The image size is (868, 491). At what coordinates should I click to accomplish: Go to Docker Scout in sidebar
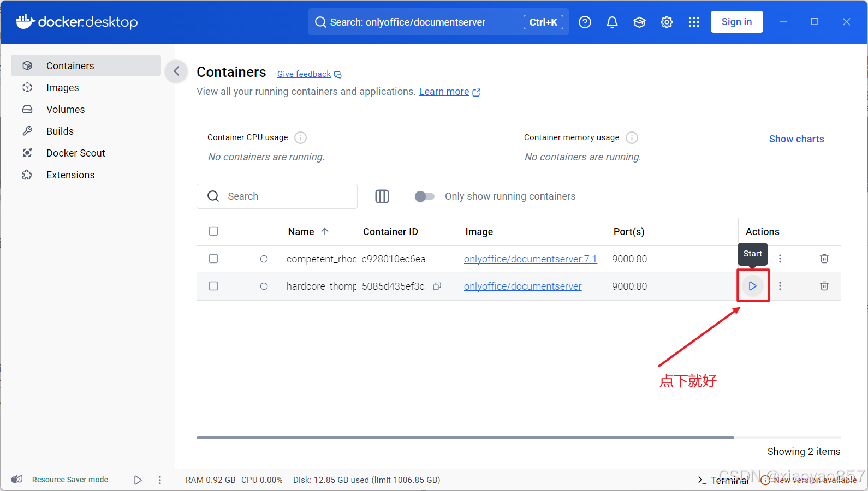86,153
